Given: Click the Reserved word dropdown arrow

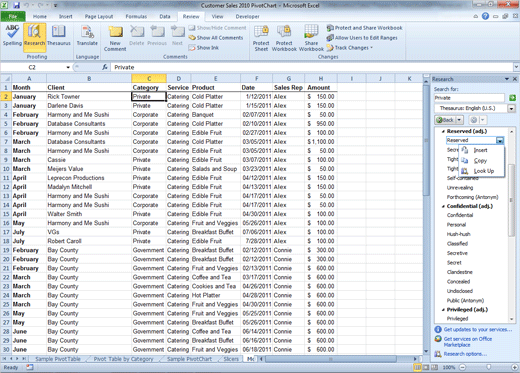Looking at the screenshot, I should (x=500, y=141).
